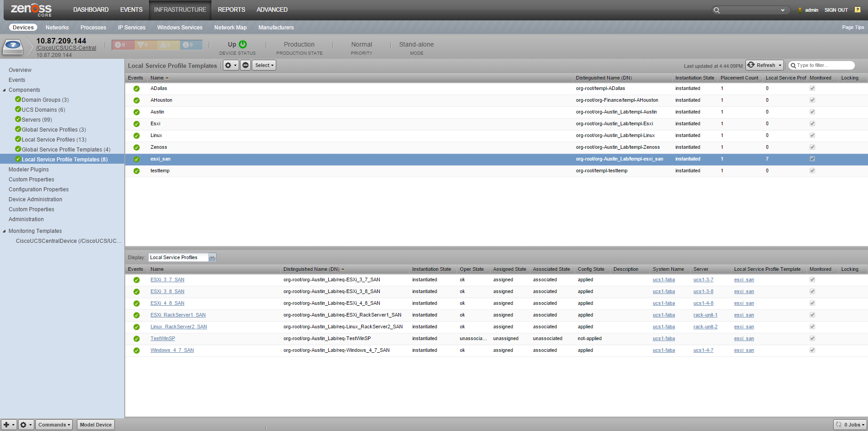Open the header search options dropdown arrow
This screenshot has height=431, width=868.
783,10
